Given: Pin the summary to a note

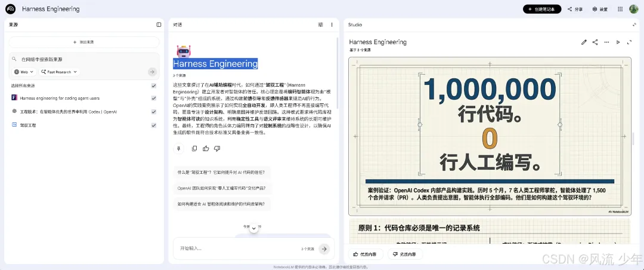Looking at the screenshot, I should [x=178, y=149].
